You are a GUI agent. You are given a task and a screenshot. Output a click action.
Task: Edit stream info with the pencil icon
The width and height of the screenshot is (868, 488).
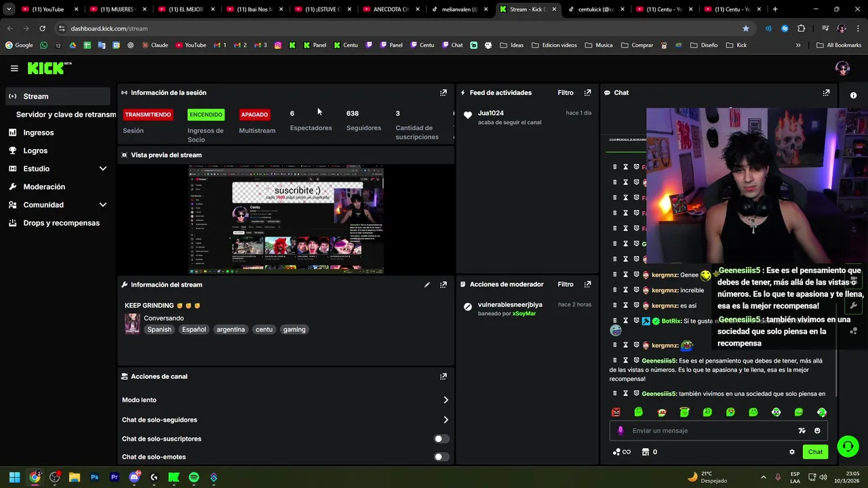click(427, 285)
